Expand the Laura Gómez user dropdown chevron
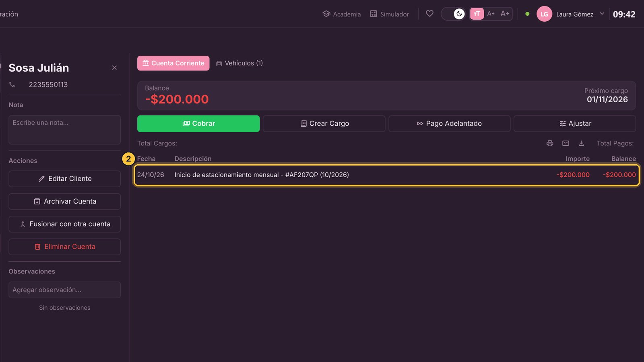The image size is (644, 362). (x=602, y=14)
